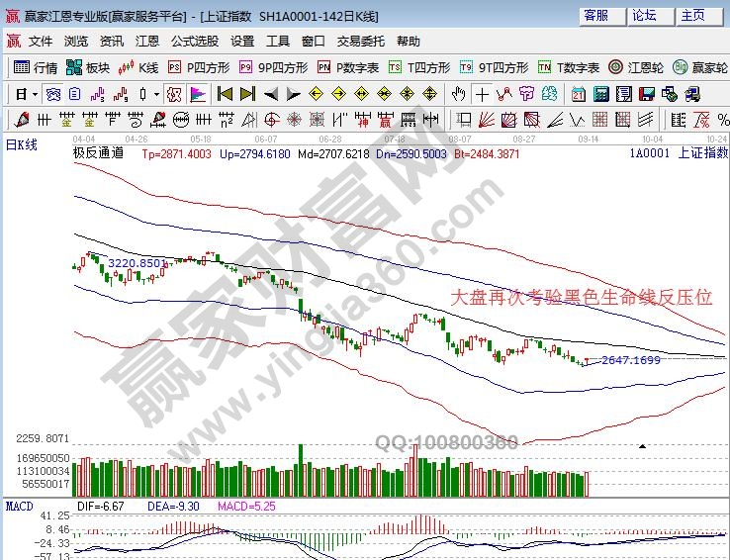Toggle the crosshair cursor tool

481,94
